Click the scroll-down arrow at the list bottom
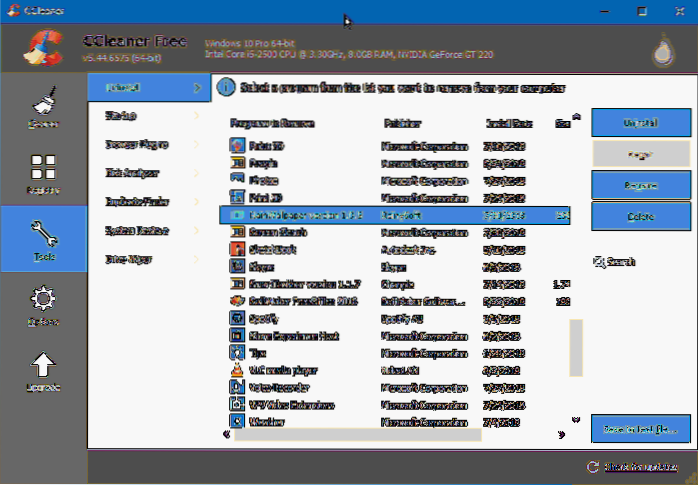Screen dimensions: 698x485 tap(576, 420)
